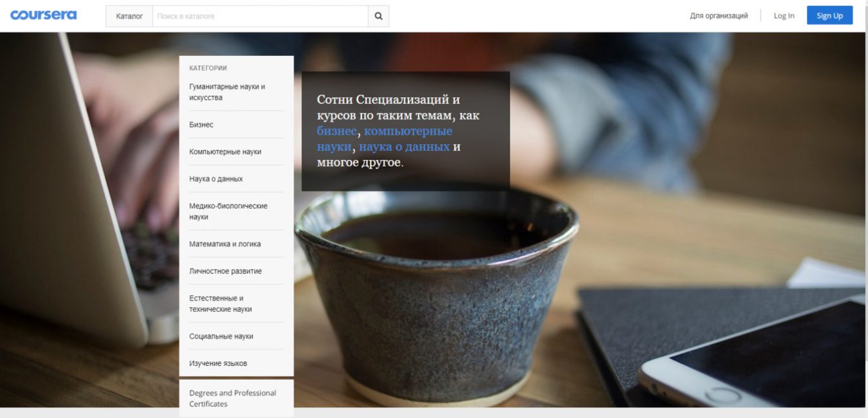Viewport: 868px width, 418px height.
Task: Open Для организаций link
Action: point(719,15)
